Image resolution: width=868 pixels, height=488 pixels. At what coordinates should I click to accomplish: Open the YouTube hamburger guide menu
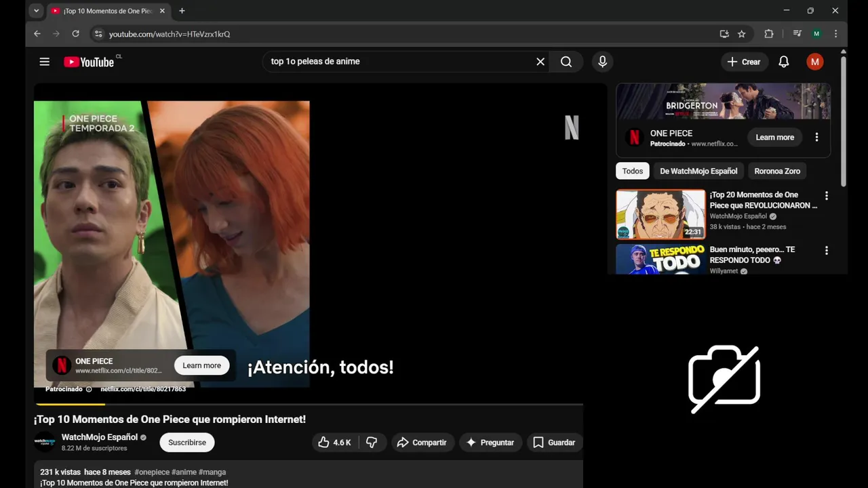click(45, 62)
